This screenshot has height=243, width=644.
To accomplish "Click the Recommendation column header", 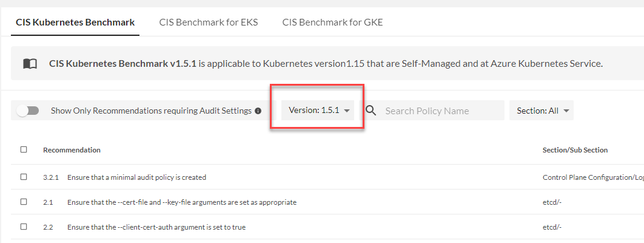I will click(x=72, y=150).
